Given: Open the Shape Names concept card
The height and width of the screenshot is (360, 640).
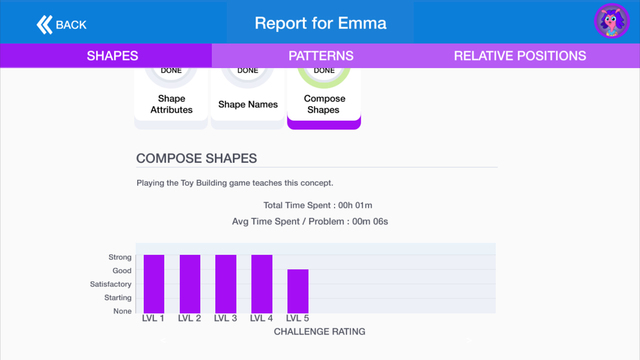Looking at the screenshot, I should tap(248, 98).
